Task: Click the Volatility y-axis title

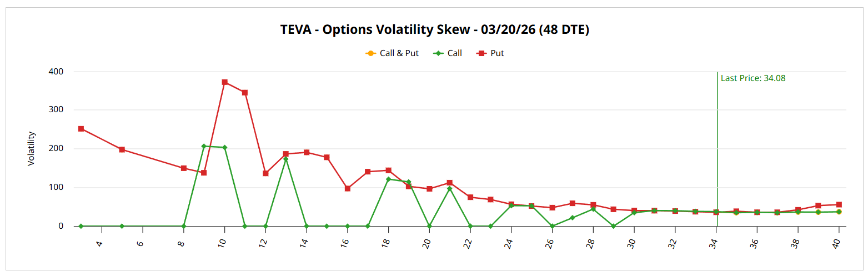Action: [x=32, y=149]
